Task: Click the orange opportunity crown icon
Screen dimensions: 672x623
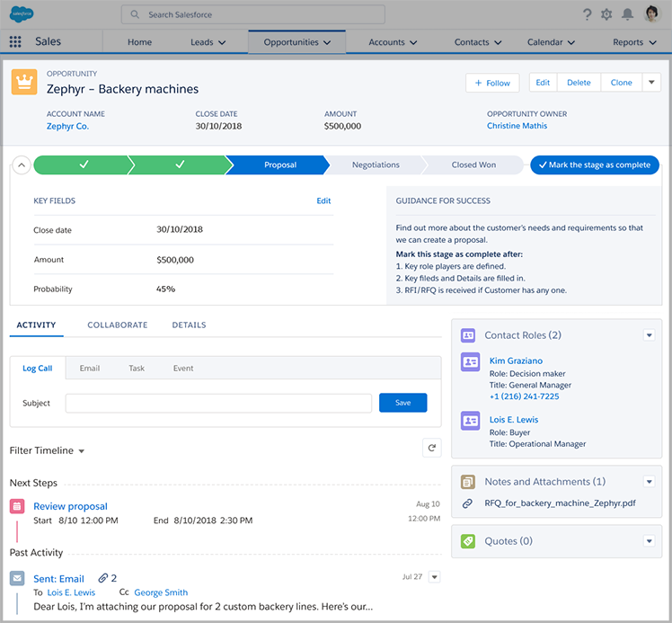Action: (x=24, y=82)
